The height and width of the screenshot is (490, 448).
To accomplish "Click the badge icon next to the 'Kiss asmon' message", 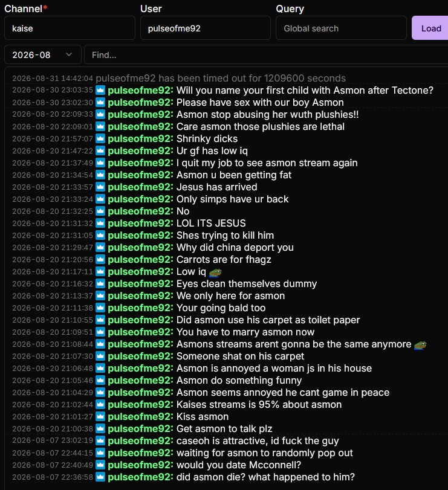I will click(100, 416).
